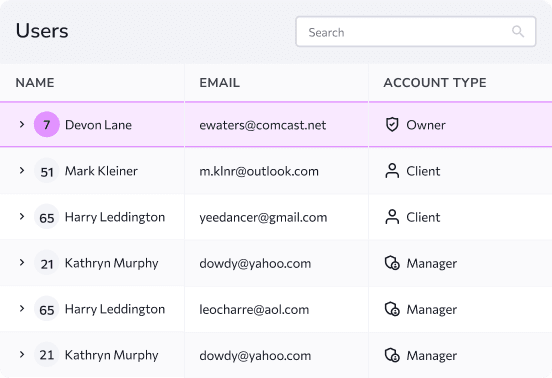Expand the Mark Kleiner row
552x378 pixels.
pyautogui.click(x=22, y=171)
